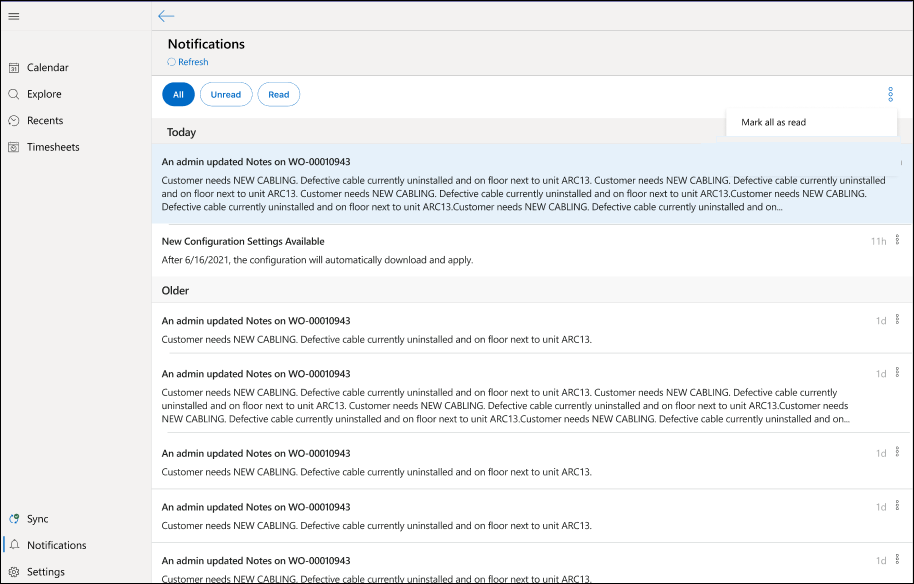914x584 pixels.
Task: Click the Calendar sidebar icon
Action: [x=14, y=68]
